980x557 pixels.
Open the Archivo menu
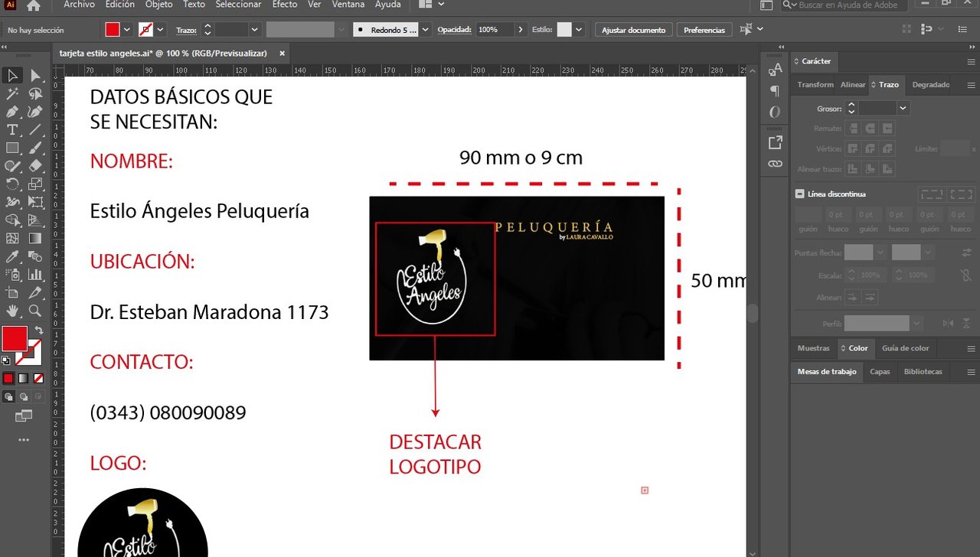[79, 5]
